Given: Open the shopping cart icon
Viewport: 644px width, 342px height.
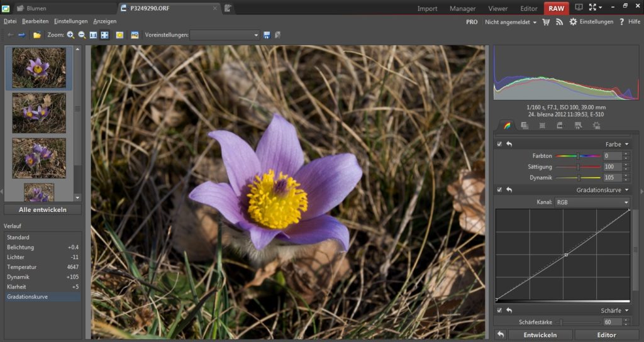Looking at the screenshot, I should click(x=546, y=21).
